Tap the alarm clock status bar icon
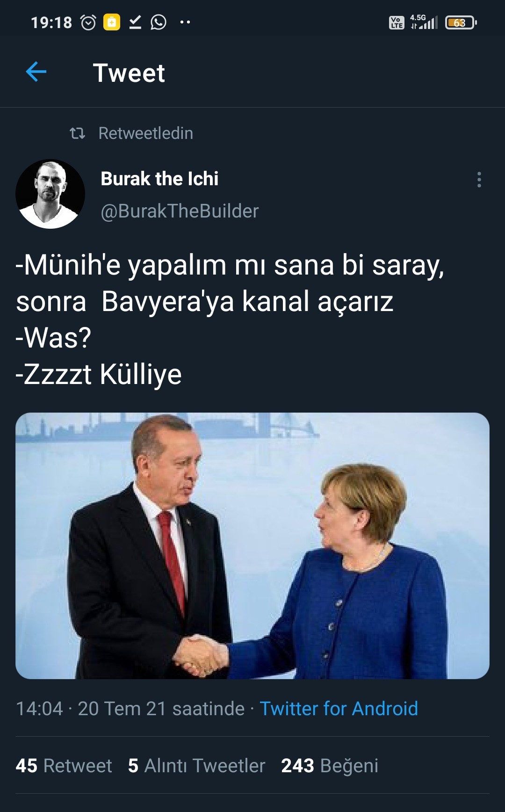The width and height of the screenshot is (505, 812). 88,22
